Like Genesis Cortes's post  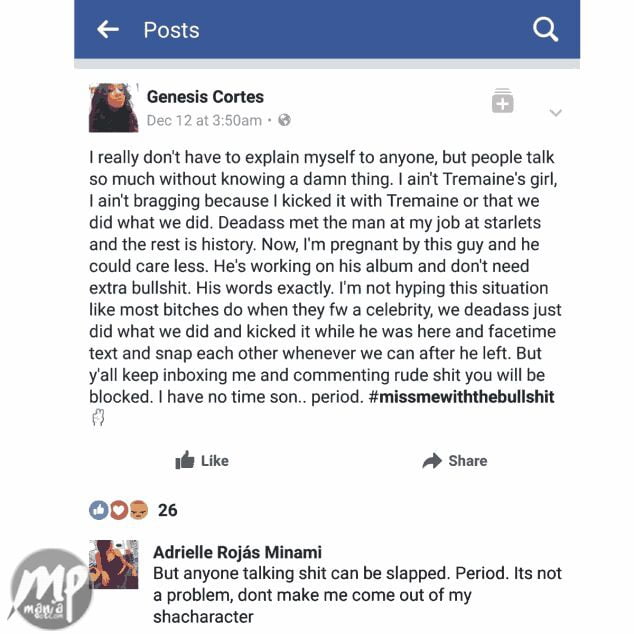point(202,460)
